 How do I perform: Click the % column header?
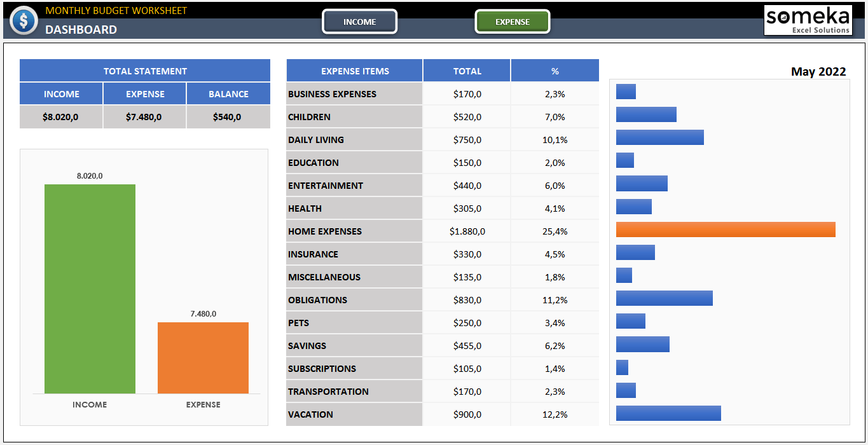[x=555, y=71]
